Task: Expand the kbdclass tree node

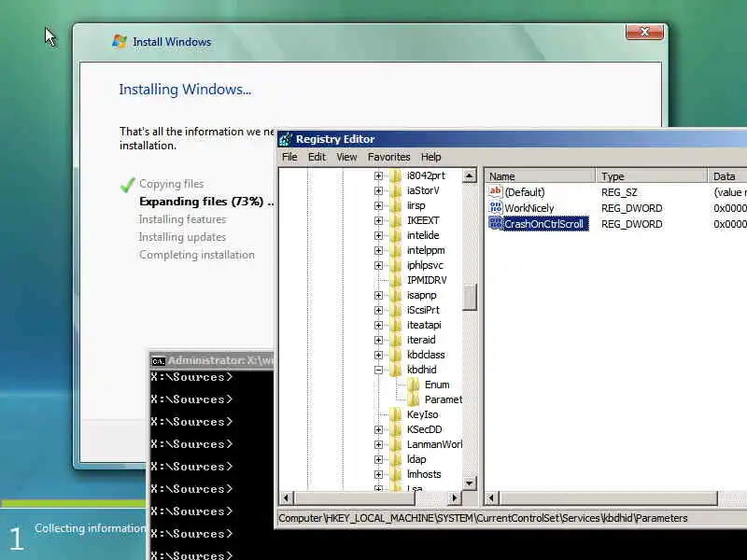Action: pyautogui.click(x=379, y=355)
